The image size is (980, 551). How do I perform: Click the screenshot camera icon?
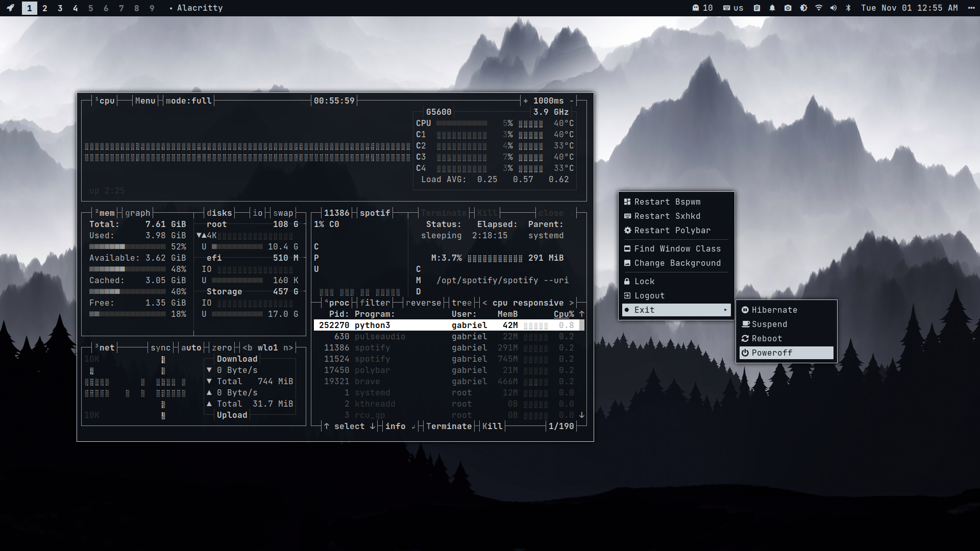(x=788, y=8)
